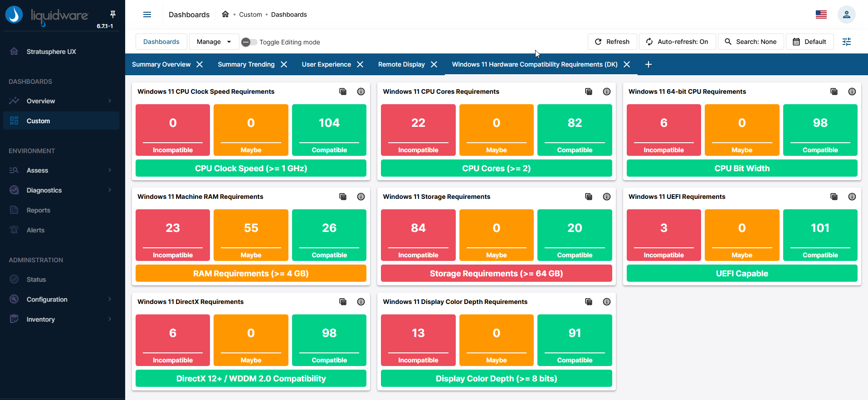Pin the sidebar with the pushpin icon
This screenshot has width=868, height=400.
coord(112,14)
